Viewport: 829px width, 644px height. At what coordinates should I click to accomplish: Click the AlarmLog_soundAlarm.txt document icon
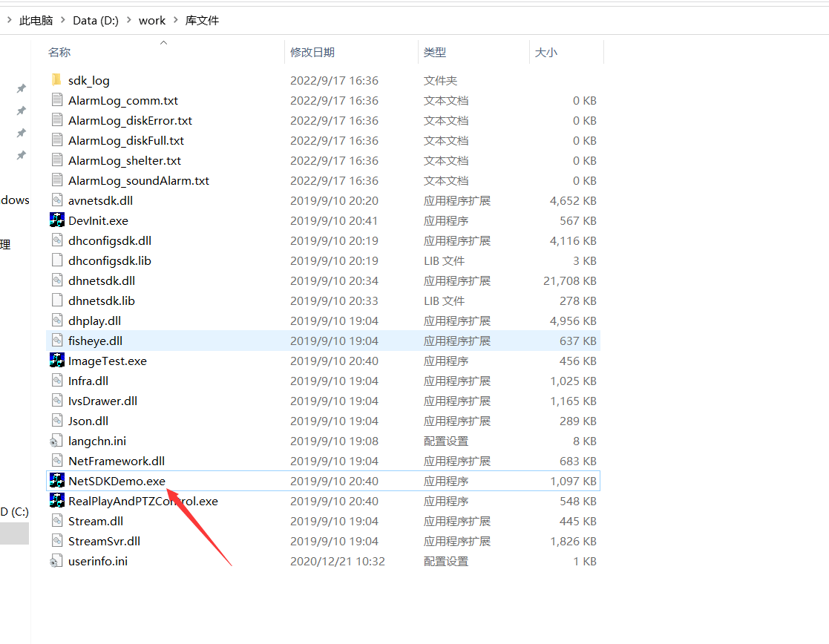coord(57,180)
